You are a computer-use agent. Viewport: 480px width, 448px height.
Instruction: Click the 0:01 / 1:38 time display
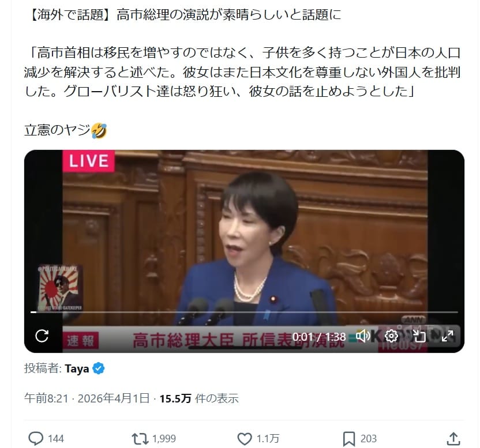click(318, 337)
